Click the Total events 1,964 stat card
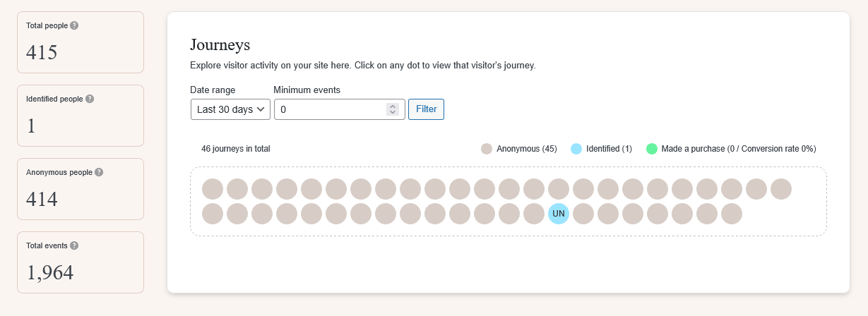 click(x=81, y=262)
